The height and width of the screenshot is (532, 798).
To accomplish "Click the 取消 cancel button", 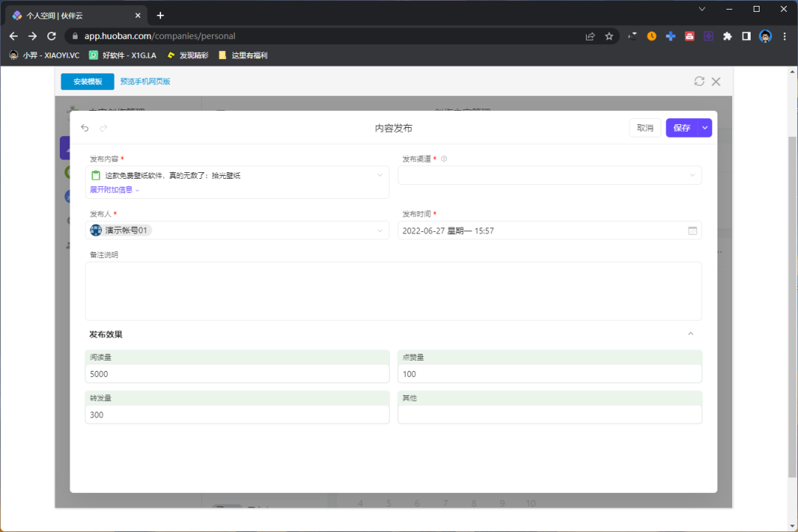I will (644, 127).
